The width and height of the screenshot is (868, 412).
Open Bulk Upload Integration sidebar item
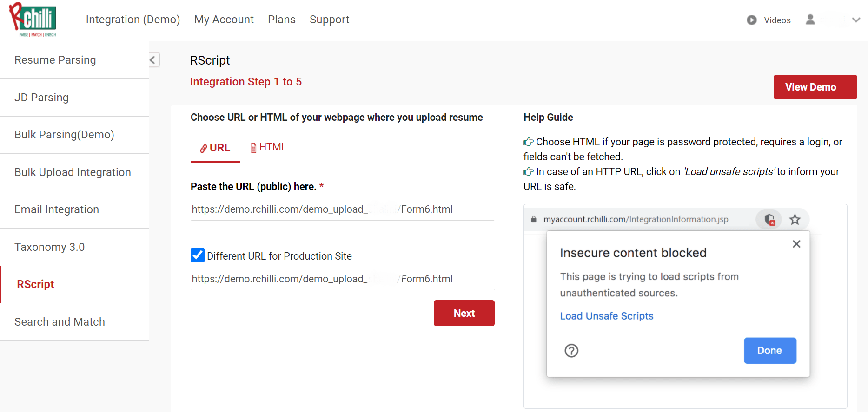point(74,172)
